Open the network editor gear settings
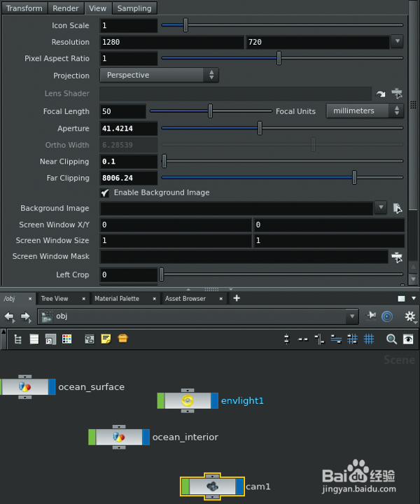This screenshot has height=504, width=420. (410, 316)
